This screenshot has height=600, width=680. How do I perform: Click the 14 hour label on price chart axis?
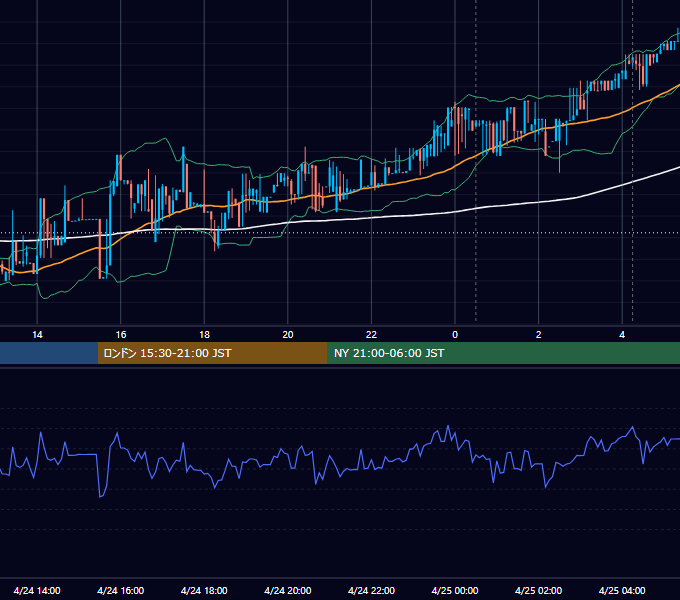point(37,335)
